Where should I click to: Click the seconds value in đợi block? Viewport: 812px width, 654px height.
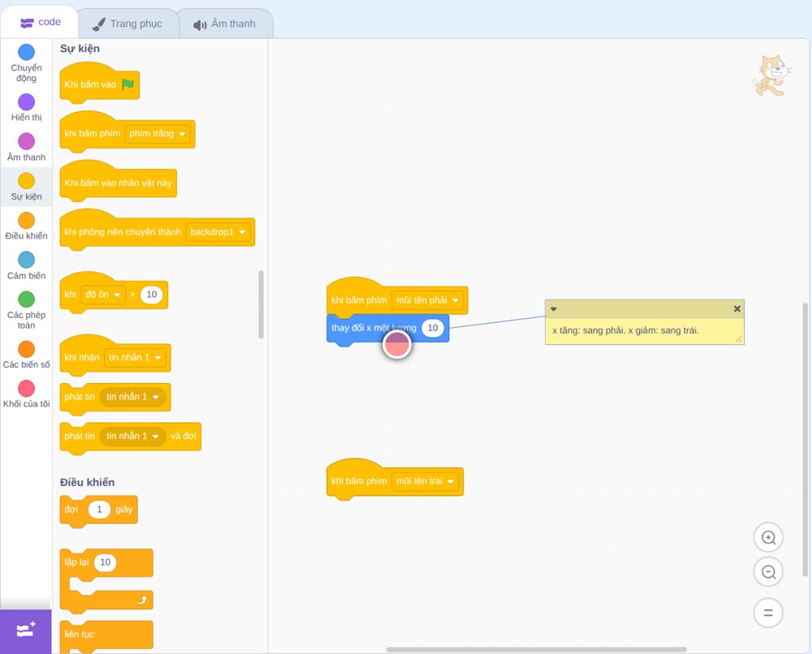[x=99, y=510]
